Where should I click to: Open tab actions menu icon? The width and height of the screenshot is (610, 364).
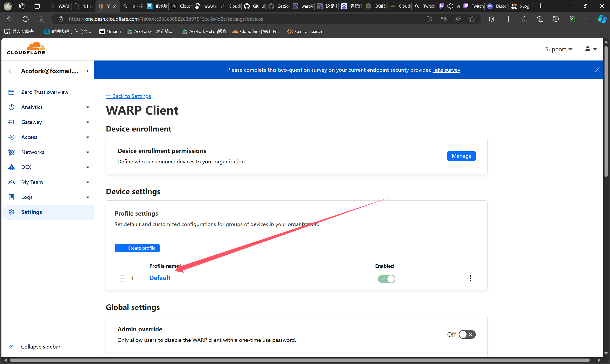tap(37, 6)
